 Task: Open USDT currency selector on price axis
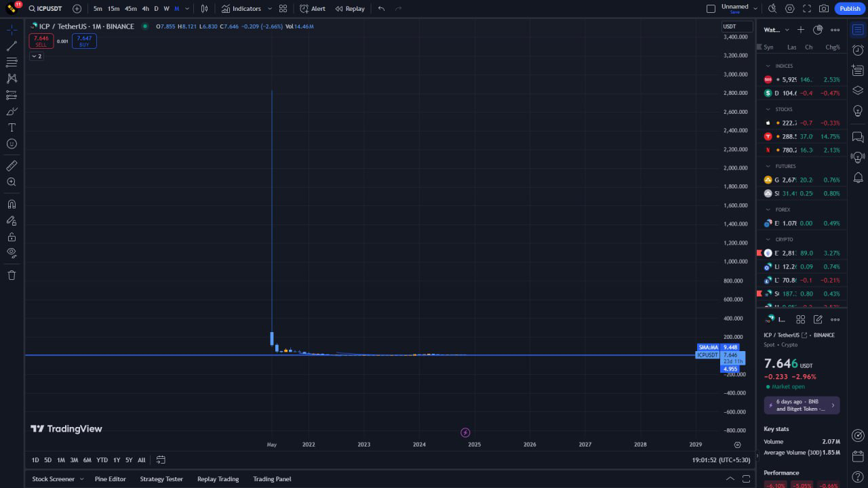(737, 26)
